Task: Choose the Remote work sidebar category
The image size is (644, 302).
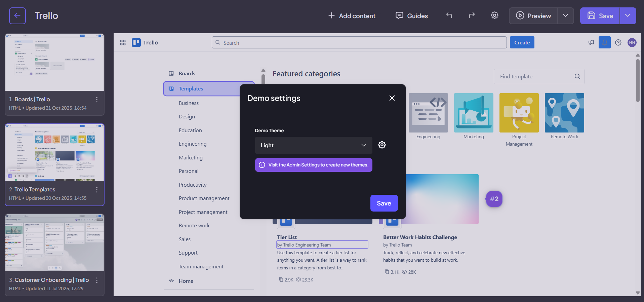Action: pyautogui.click(x=194, y=226)
